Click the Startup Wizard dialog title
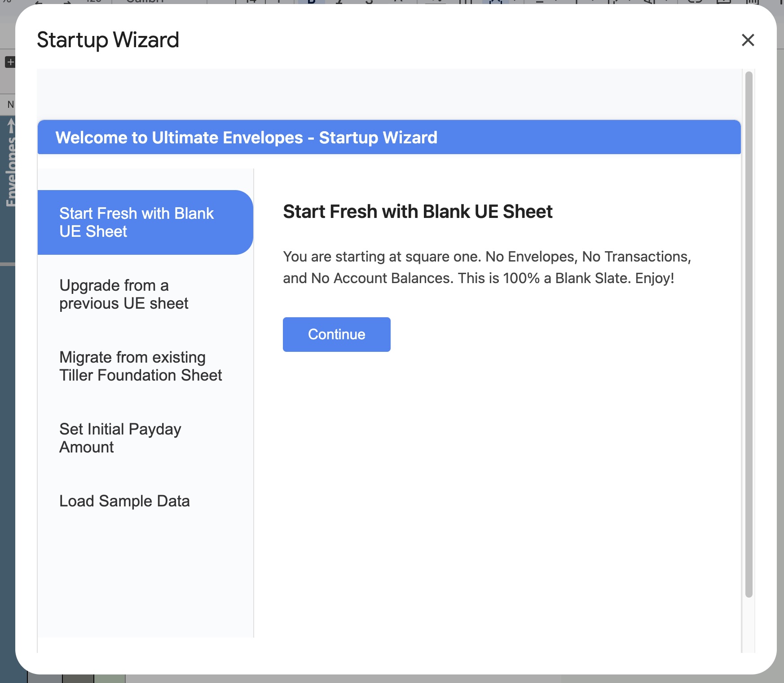Screen dimensions: 784x683 coord(108,40)
